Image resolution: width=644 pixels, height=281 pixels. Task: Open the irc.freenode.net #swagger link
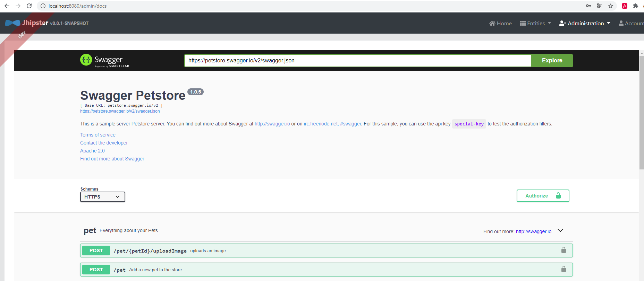[x=332, y=124]
